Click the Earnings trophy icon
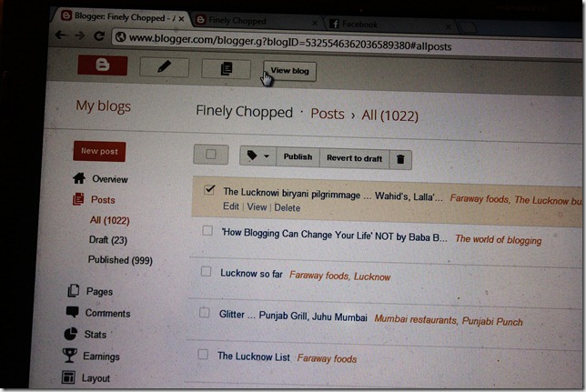Viewport: 586px width, 392px height. click(x=69, y=356)
